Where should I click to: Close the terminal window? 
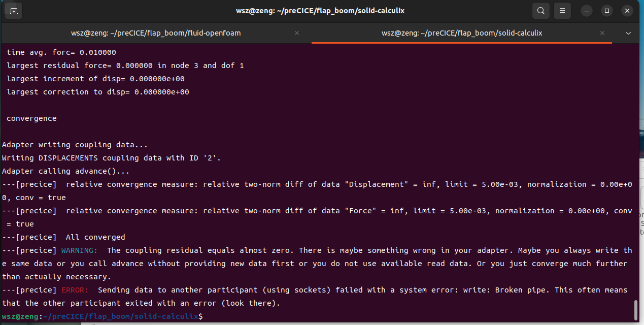pos(627,11)
